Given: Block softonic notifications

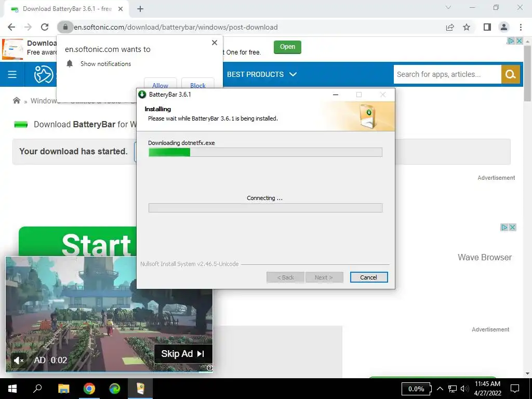Looking at the screenshot, I should [x=198, y=84].
